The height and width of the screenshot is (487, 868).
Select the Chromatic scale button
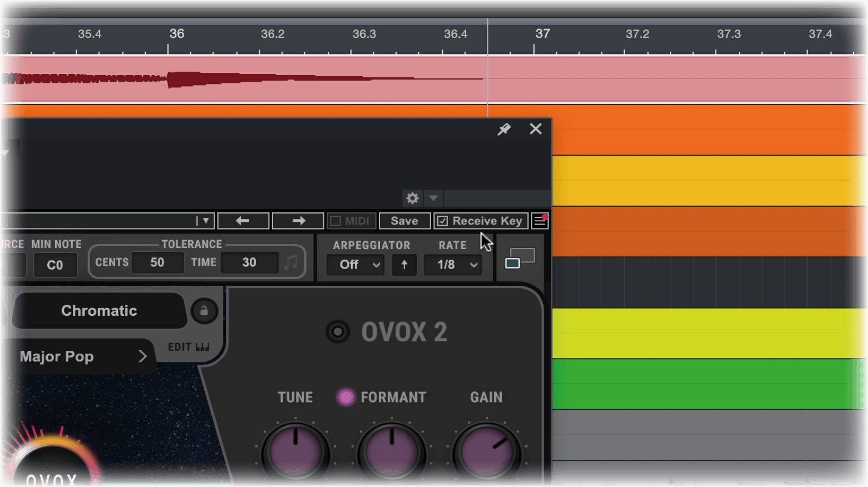tap(99, 311)
